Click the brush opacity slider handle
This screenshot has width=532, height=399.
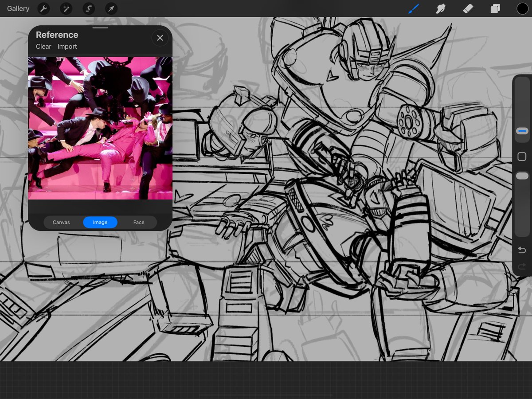click(522, 176)
